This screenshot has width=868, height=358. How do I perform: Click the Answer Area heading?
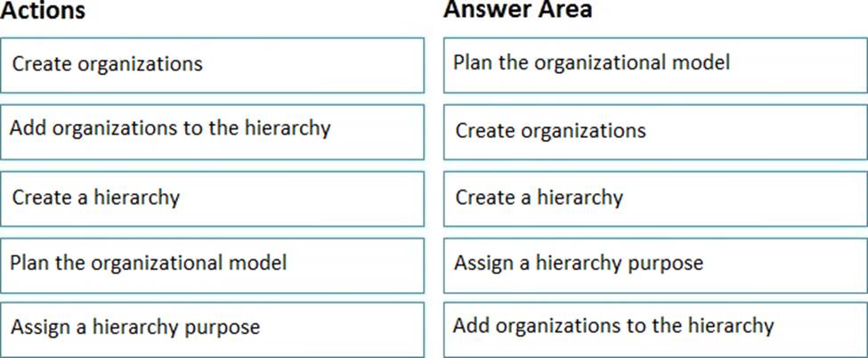(x=517, y=10)
